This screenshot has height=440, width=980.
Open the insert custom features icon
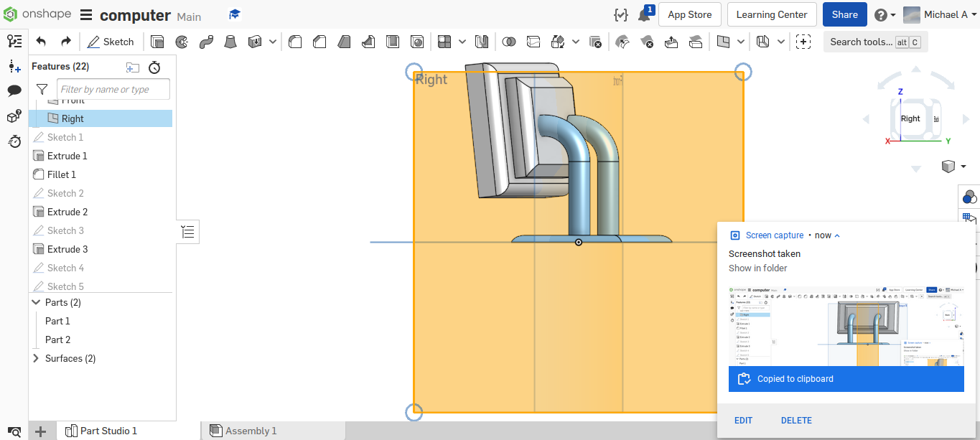tap(803, 42)
